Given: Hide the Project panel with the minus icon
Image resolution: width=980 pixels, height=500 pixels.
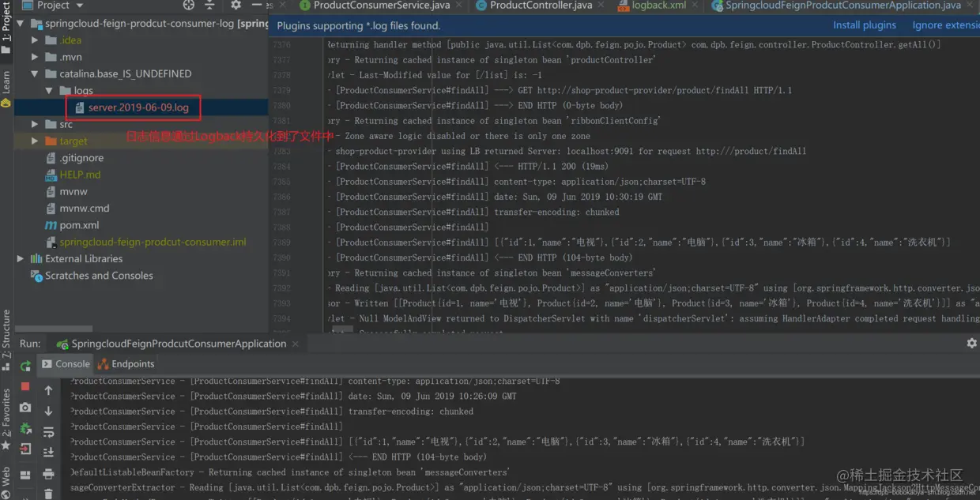Looking at the screenshot, I should point(256,5).
